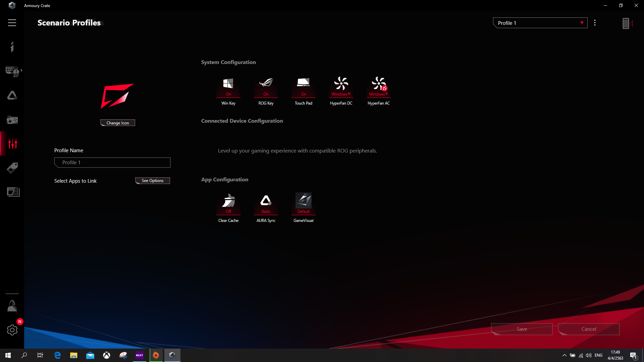Toggle the ROG Key setting
The image size is (644, 362).
tap(266, 92)
